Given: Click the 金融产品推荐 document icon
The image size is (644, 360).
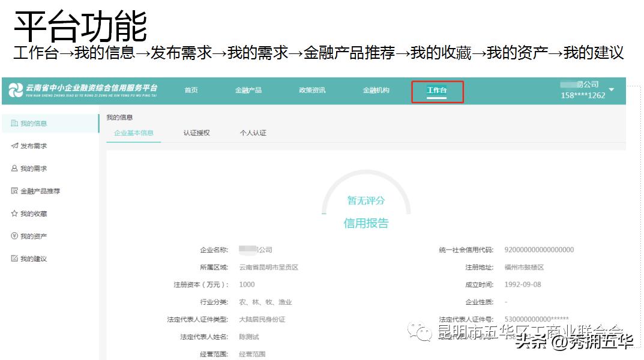Looking at the screenshot, I should pos(15,190).
